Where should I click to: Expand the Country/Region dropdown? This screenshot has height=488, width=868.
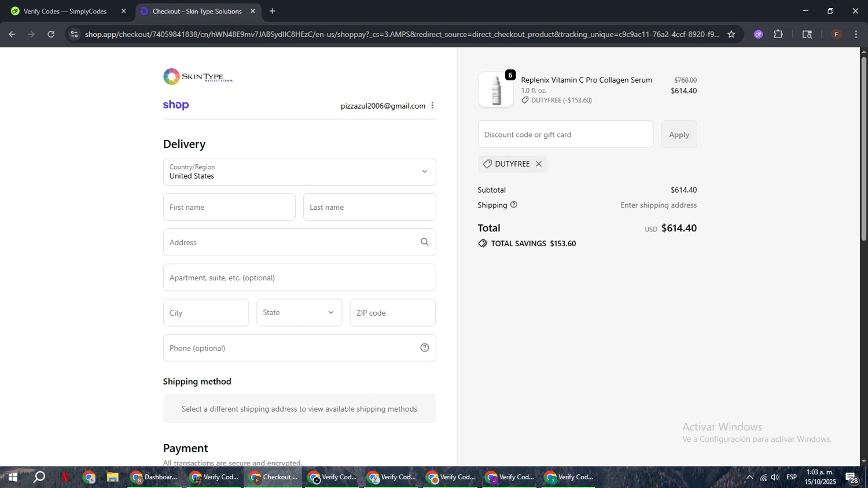point(299,172)
